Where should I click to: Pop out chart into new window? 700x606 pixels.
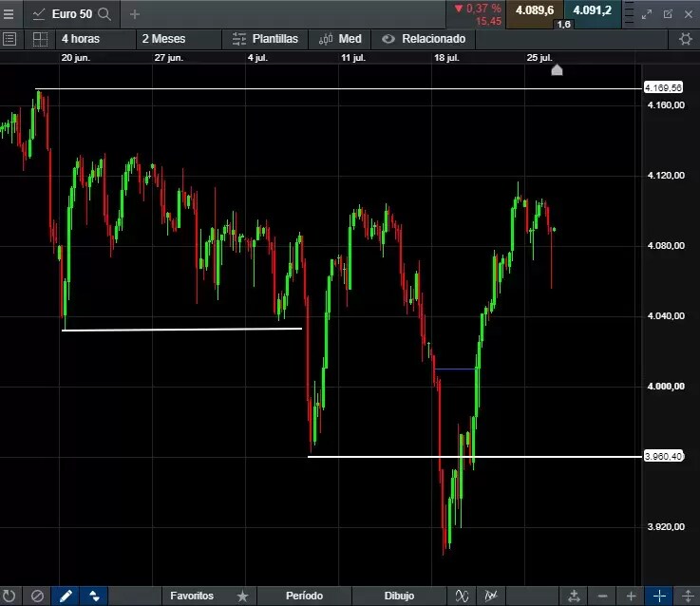click(668, 14)
